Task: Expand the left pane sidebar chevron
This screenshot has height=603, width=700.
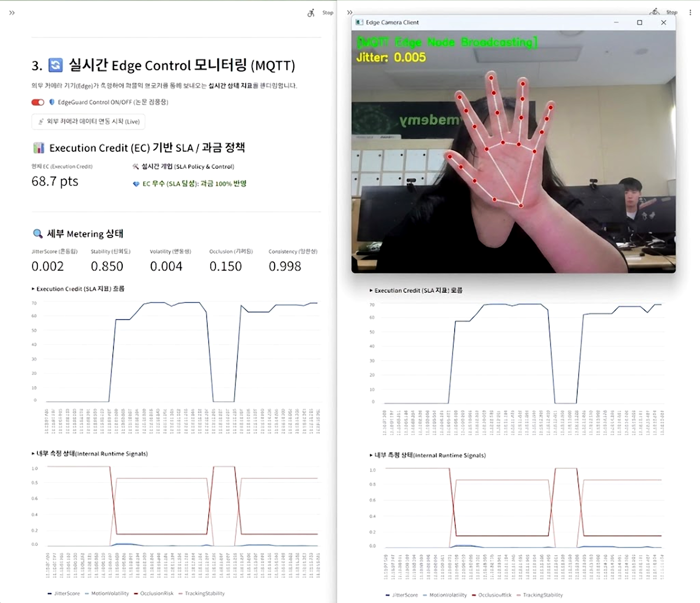Action: point(12,13)
